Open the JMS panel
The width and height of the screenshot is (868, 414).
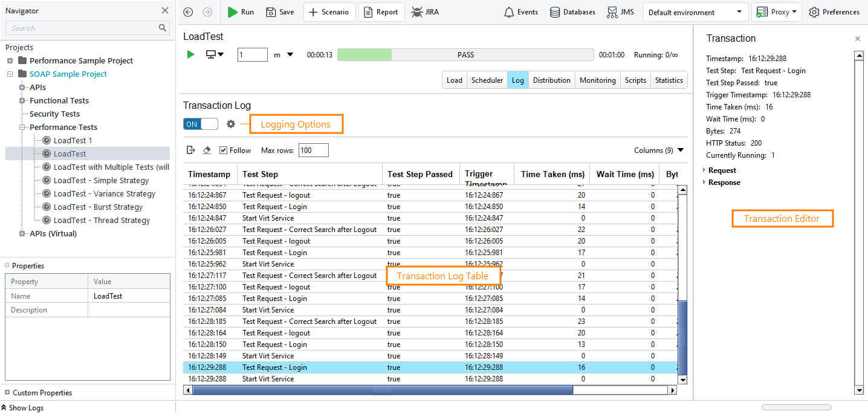pyautogui.click(x=620, y=11)
